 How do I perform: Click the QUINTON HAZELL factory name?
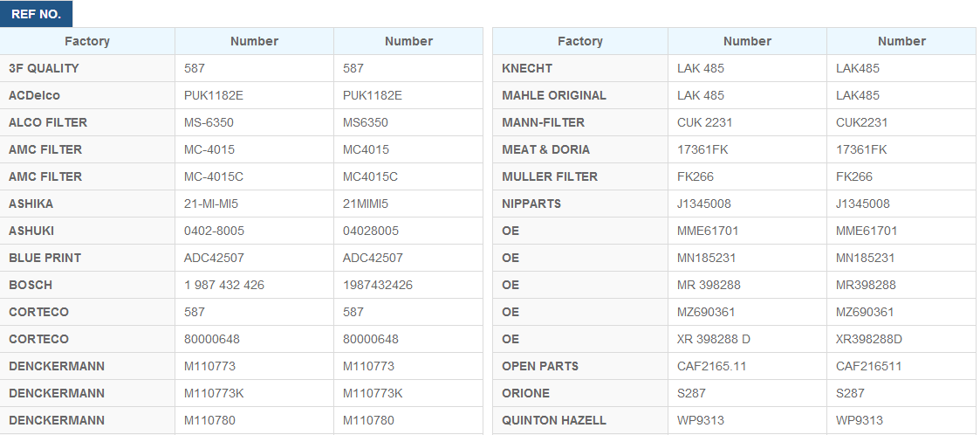(554, 420)
